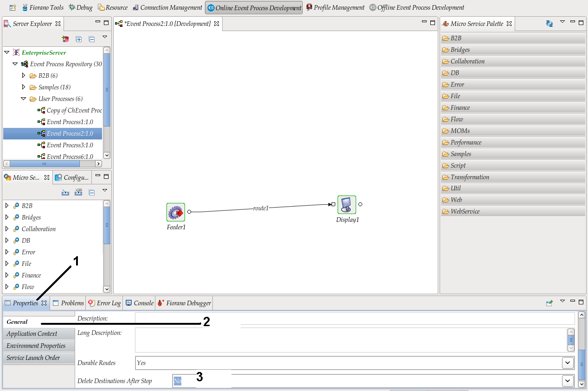Open the WebService drawer in the palette

pyautogui.click(x=513, y=211)
